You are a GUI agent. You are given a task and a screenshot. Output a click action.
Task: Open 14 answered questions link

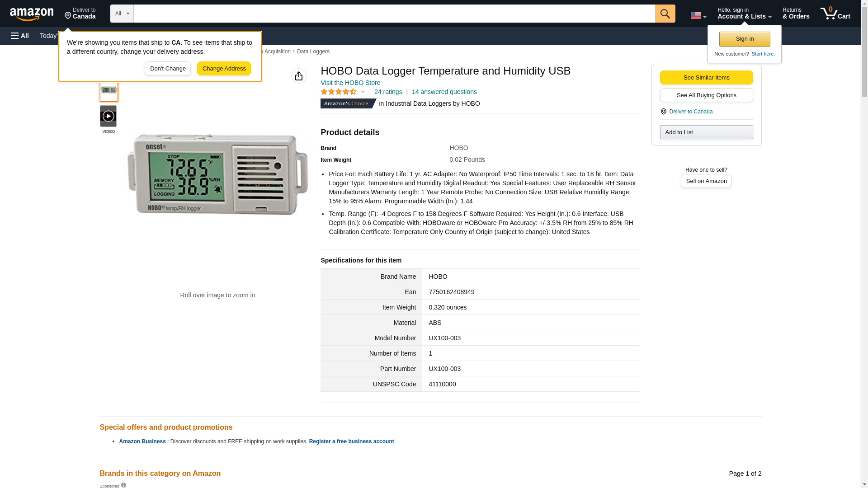444,92
